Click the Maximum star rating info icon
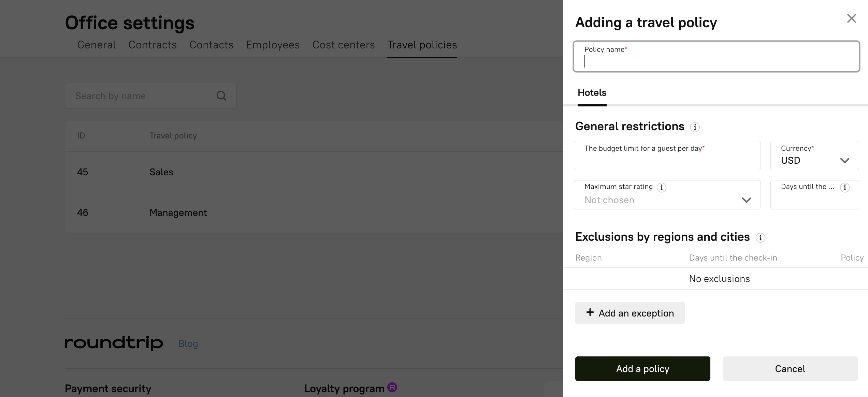868x397 pixels. (x=661, y=187)
